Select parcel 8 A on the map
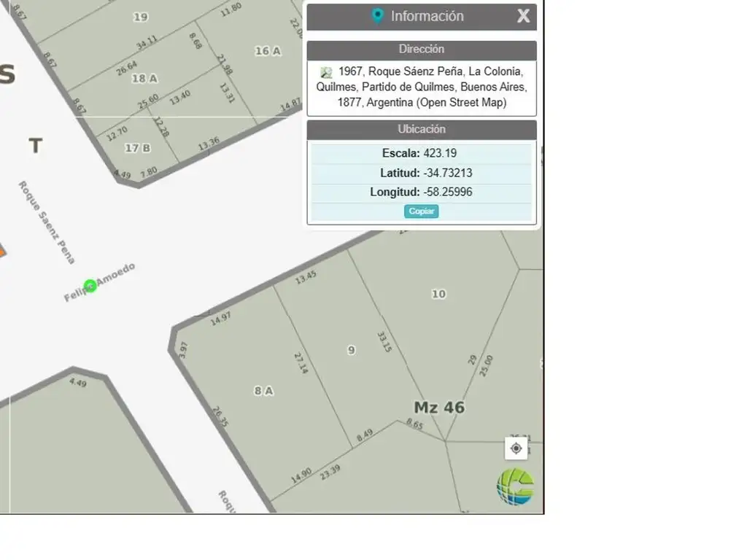Image resolution: width=747 pixels, height=560 pixels. (x=263, y=391)
